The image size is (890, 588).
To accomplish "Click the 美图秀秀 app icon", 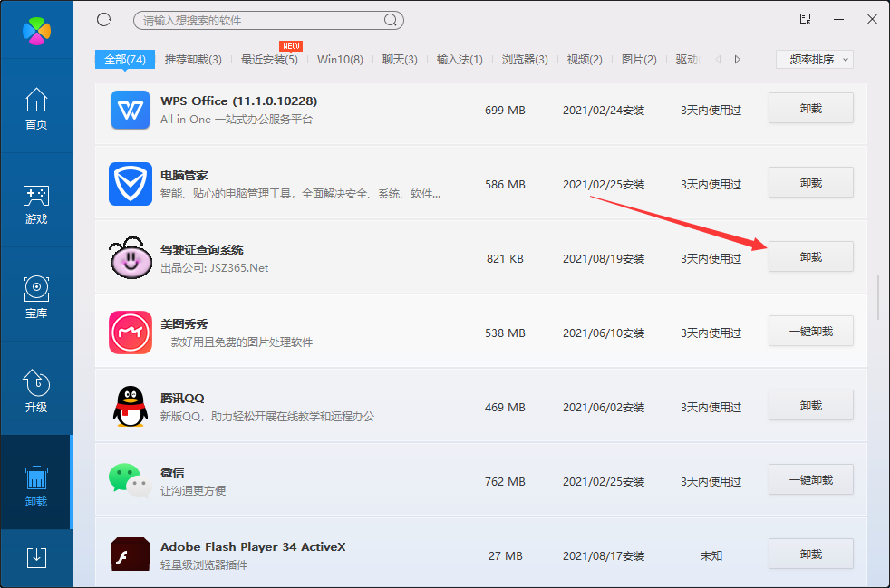I will [131, 332].
